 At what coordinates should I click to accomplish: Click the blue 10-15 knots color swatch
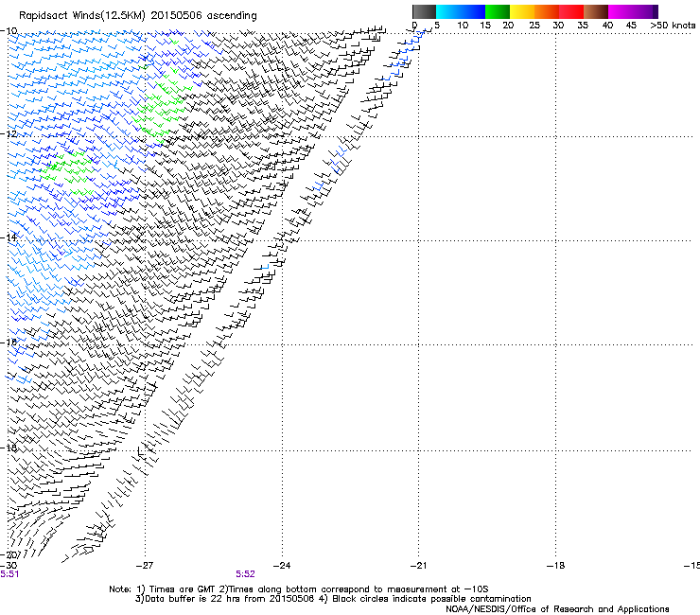473,11
